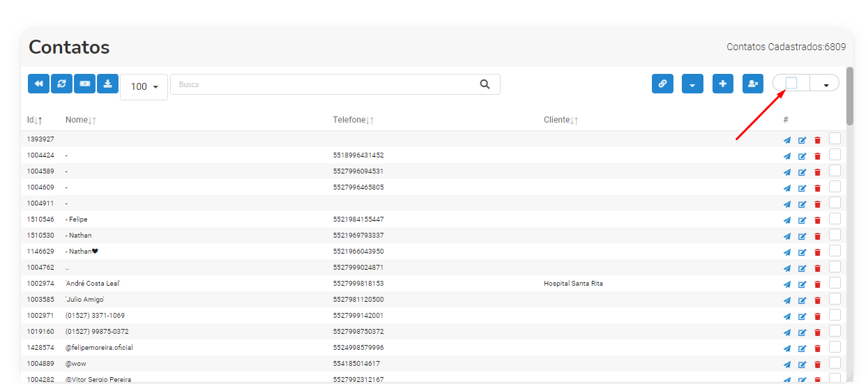The width and height of the screenshot is (868, 384).
Task: Click the rewind double-arrow button
Action: [38, 84]
